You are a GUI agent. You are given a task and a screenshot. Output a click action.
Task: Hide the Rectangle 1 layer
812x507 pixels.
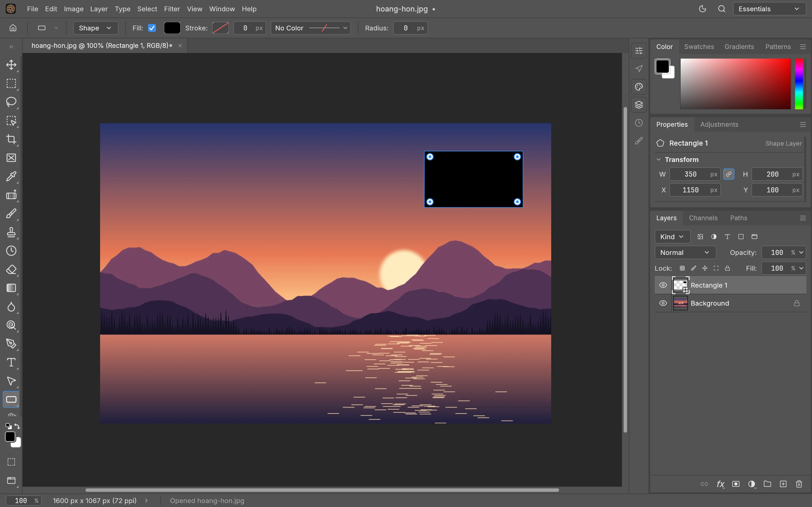(663, 285)
